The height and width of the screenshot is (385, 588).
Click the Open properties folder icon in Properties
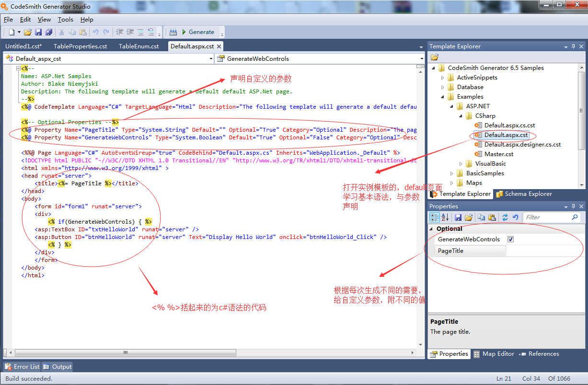coord(469,217)
